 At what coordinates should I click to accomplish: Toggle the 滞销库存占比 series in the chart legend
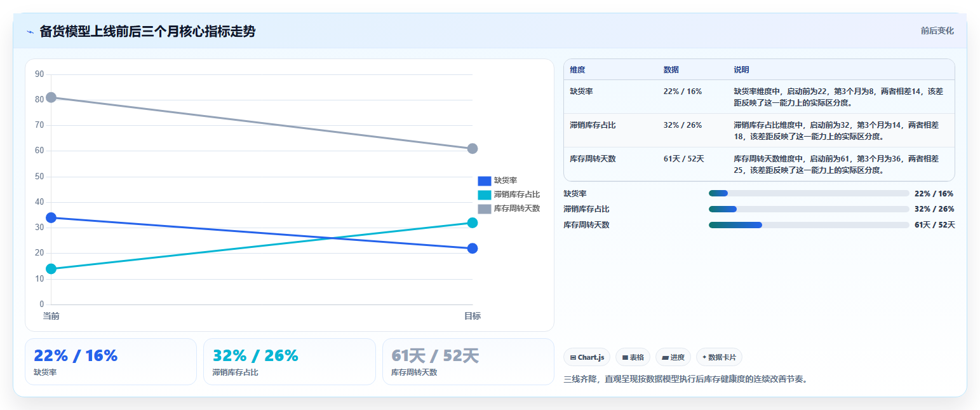pos(509,195)
